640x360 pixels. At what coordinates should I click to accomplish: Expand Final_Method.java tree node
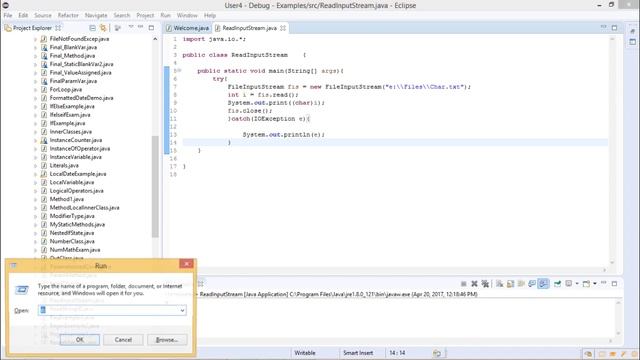(36, 56)
